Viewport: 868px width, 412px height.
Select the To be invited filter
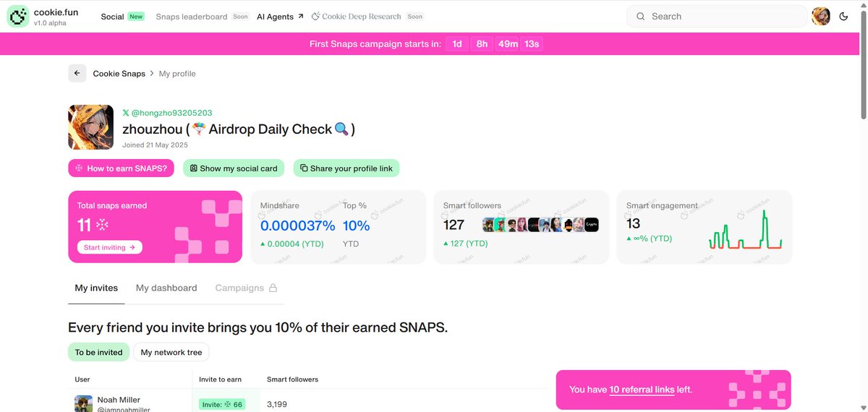(99, 353)
